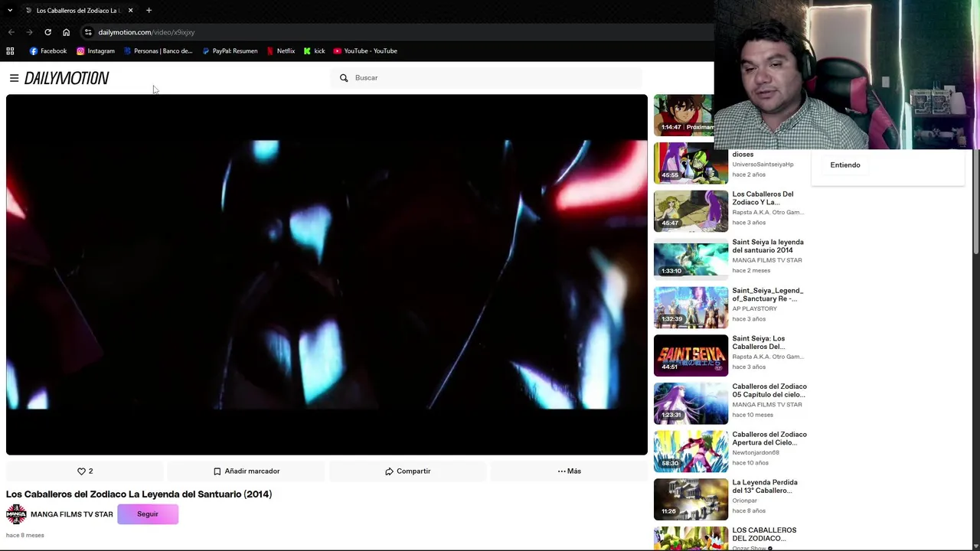The image size is (980, 551).
Task: Click the Entiendo button
Action: [x=845, y=165]
